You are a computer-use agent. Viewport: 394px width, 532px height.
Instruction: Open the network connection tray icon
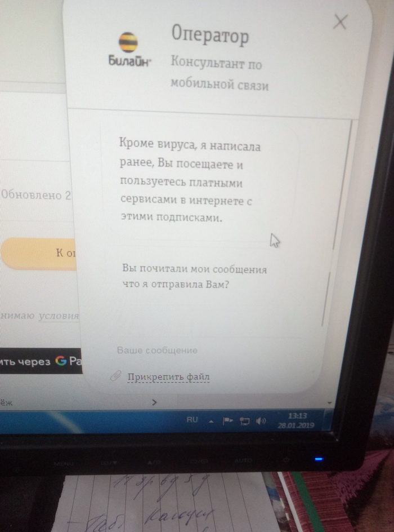[x=244, y=422]
